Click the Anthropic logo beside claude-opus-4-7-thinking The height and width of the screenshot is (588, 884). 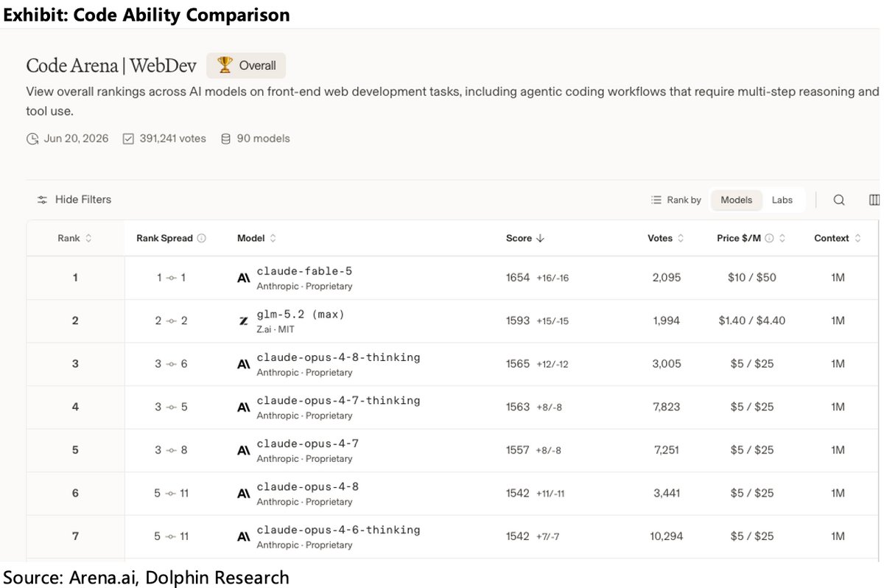[x=244, y=407]
